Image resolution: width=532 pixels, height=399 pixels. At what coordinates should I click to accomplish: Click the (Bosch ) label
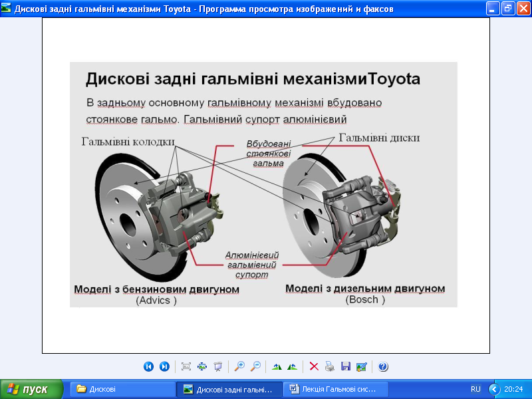pyautogui.click(x=365, y=300)
